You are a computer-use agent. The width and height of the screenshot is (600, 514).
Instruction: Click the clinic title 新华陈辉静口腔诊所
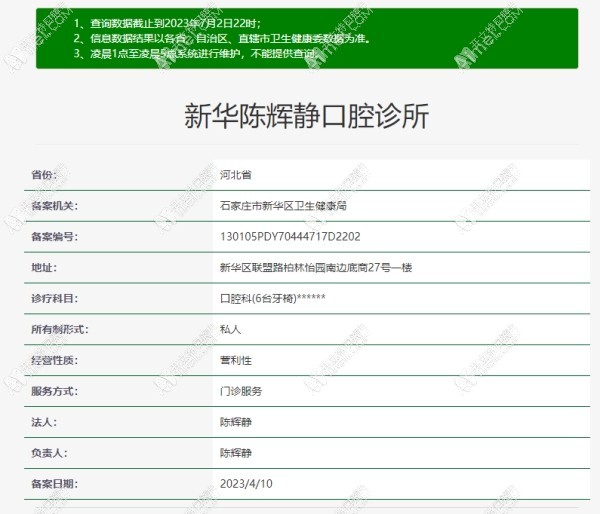(306, 116)
